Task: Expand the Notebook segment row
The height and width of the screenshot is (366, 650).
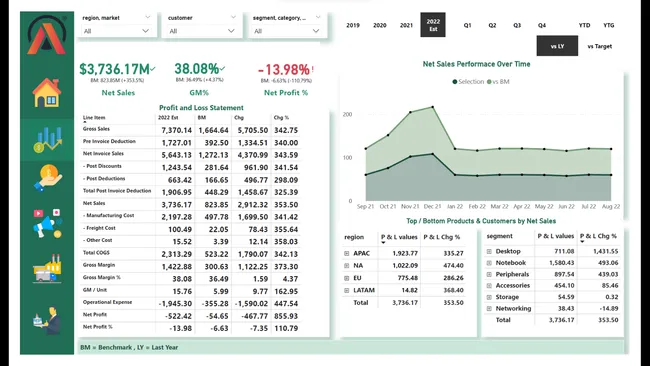Action: tap(489, 263)
